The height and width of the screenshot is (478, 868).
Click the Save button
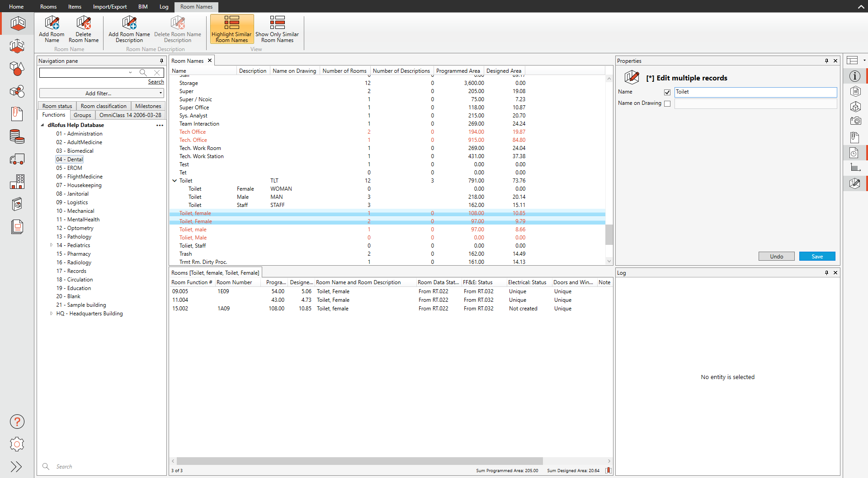[817, 256]
